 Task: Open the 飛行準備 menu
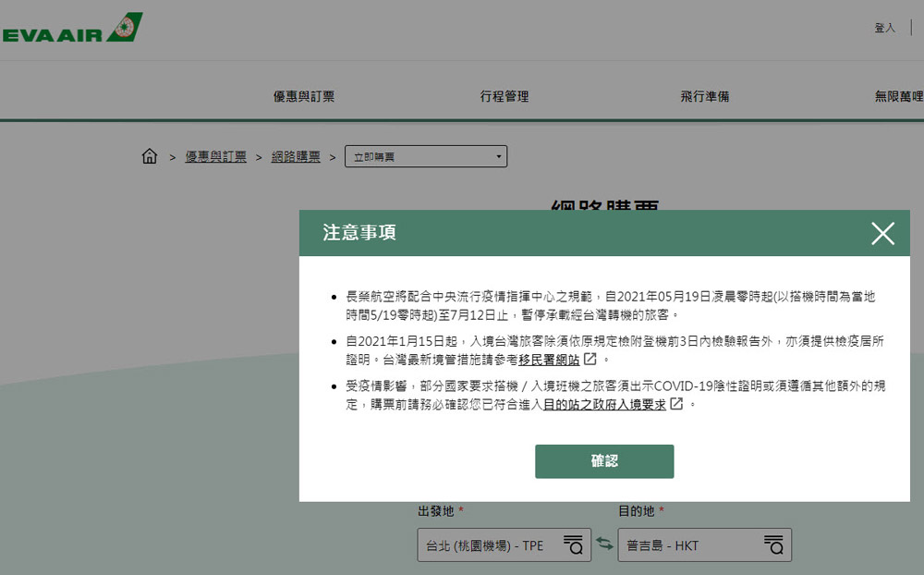coord(705,96)
